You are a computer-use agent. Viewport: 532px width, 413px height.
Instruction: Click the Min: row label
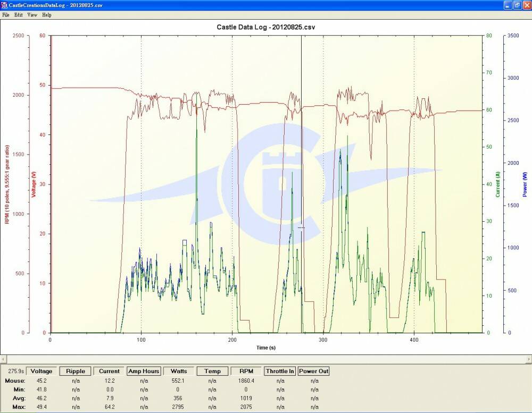(19, 390)
